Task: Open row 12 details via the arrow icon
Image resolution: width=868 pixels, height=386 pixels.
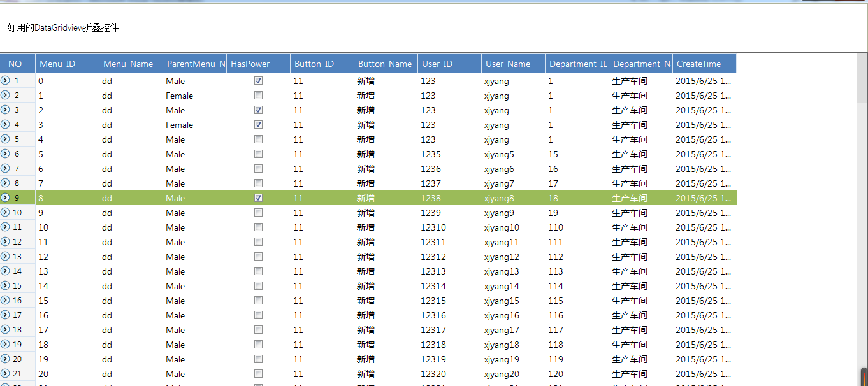Action: point(5,241)
